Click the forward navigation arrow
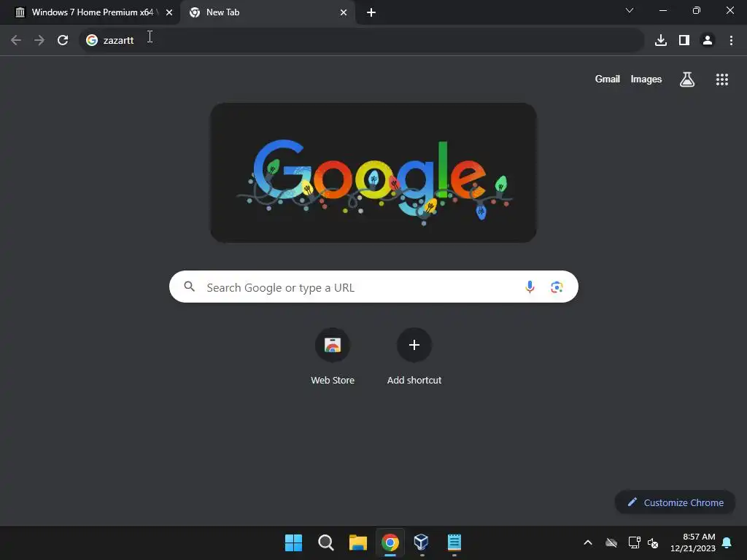This screenshot has height=560, width=747. [x=39, y=40]
